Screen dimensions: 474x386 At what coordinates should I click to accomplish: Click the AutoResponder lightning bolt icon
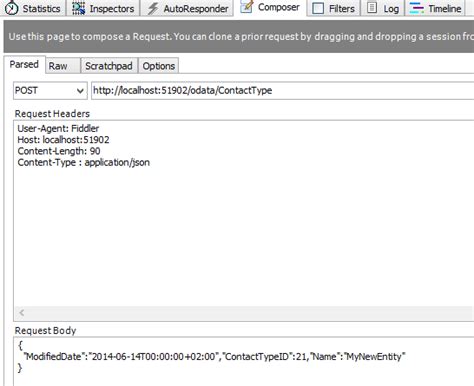153,8
